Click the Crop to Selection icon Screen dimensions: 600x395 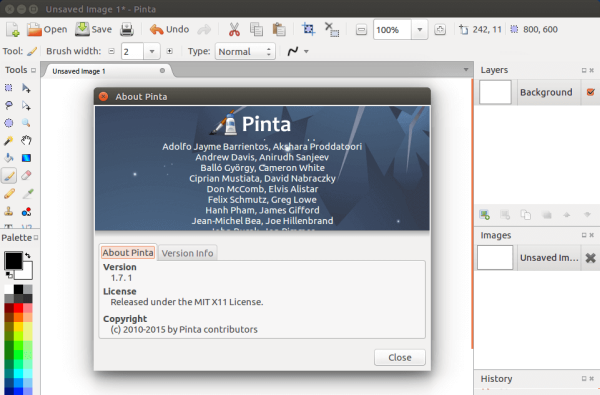click(308, 29)
